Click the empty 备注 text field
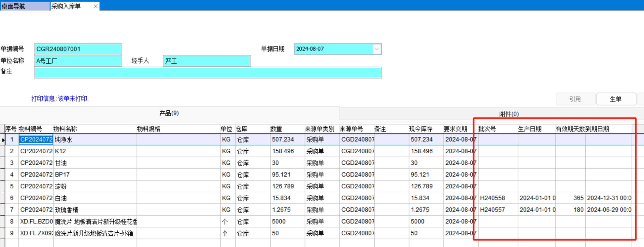Viewport: 644px width, 247px height. click(x=208, y=73)
